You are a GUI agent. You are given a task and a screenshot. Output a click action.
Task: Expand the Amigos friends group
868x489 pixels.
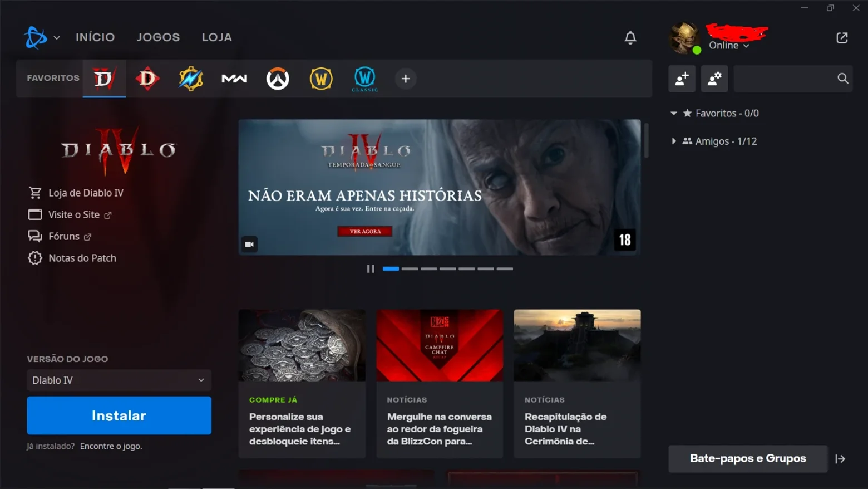[673, 141]
